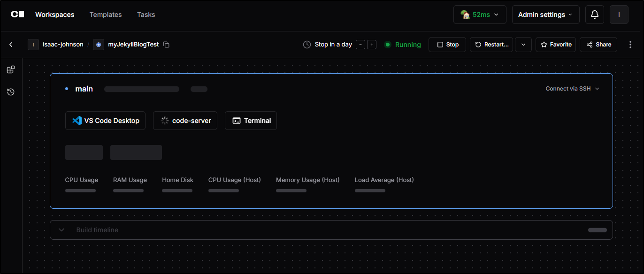Expand the Admin settings dropdown

(x=545, y=15)
